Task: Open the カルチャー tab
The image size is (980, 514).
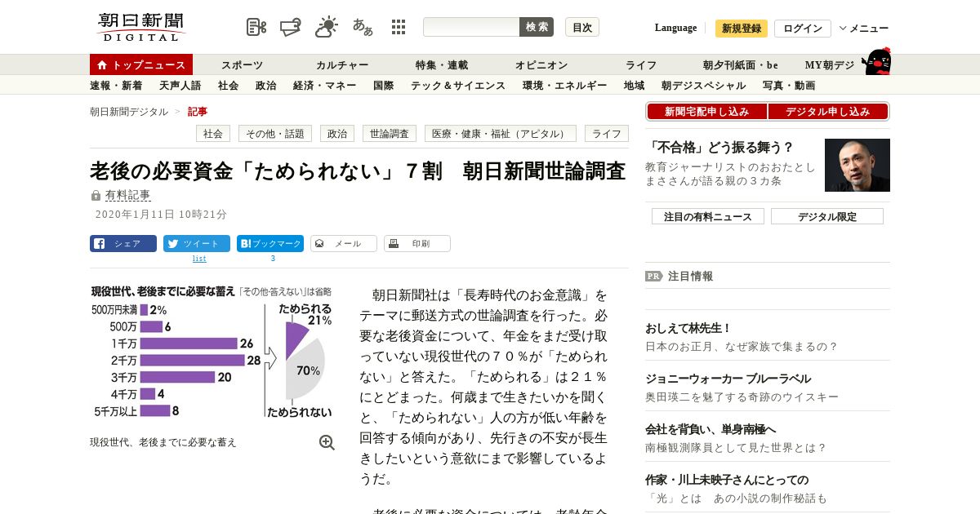Action: [x=342, y=64]
